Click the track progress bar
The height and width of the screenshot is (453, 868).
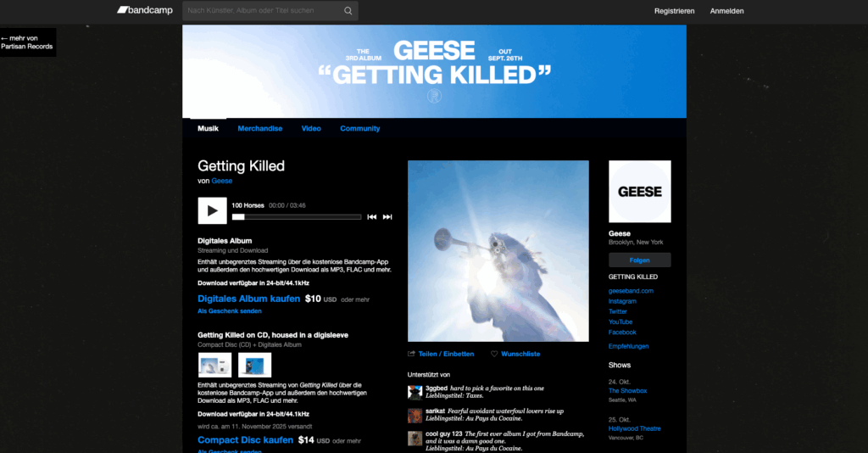click(x=297, y=217)
